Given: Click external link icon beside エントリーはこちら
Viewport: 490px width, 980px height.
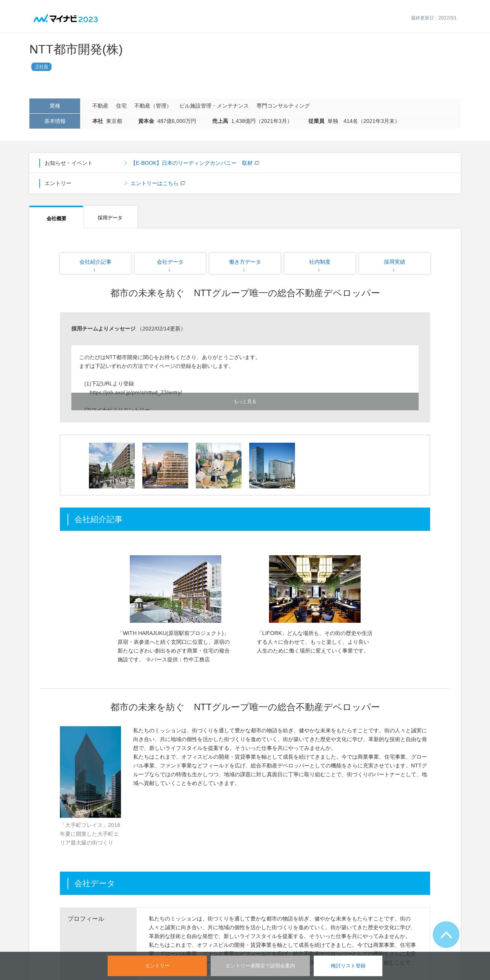Looking at the screenshot, I should coord(183,183).
